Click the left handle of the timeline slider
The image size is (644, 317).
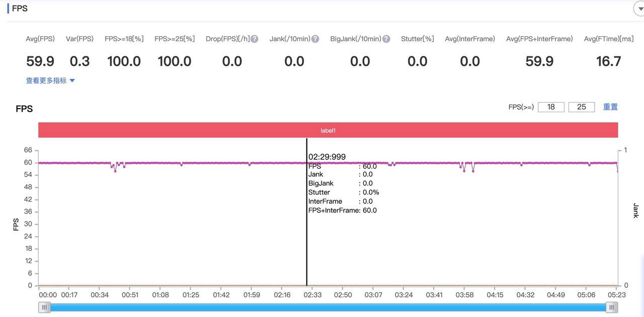44,307
